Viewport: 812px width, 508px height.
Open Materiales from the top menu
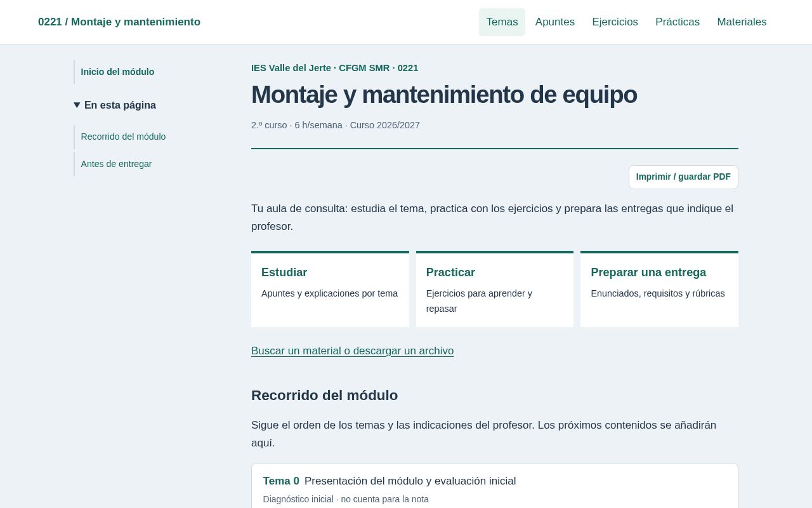pyautogui.click(x=742, y=22)
